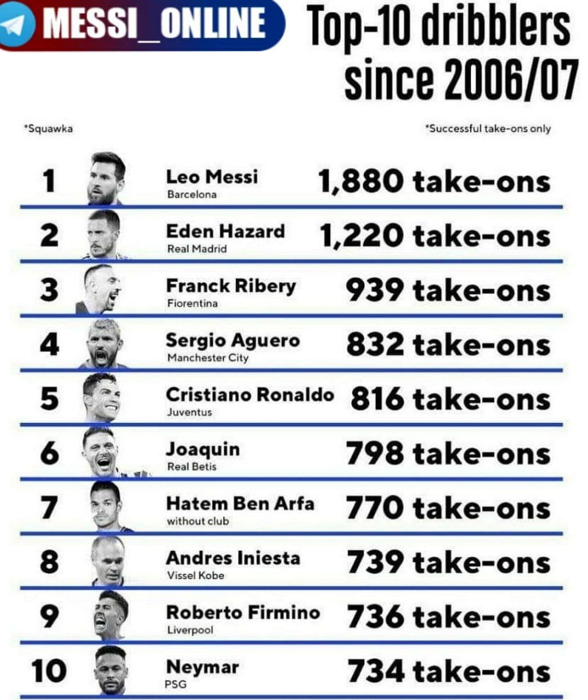Click Leo Messi's face thumbnail
This screenshot has height=700, width=588.
point(107,178)
